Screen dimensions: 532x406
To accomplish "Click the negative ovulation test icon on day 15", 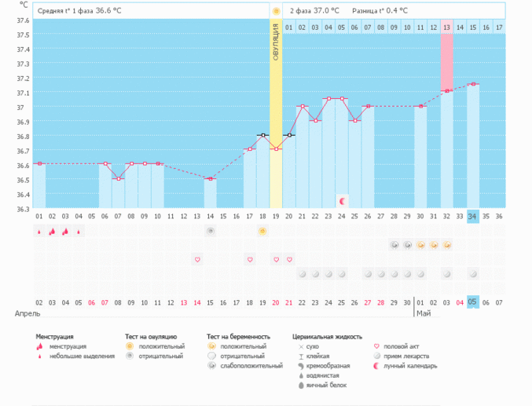I will 210,231.
